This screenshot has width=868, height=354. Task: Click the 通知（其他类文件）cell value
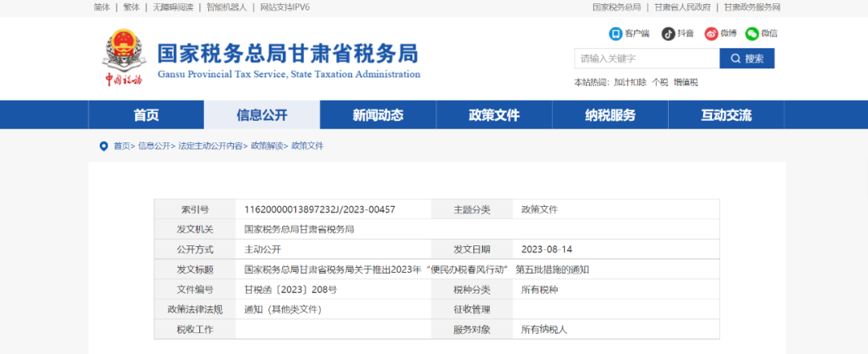[x=283, y=310]
